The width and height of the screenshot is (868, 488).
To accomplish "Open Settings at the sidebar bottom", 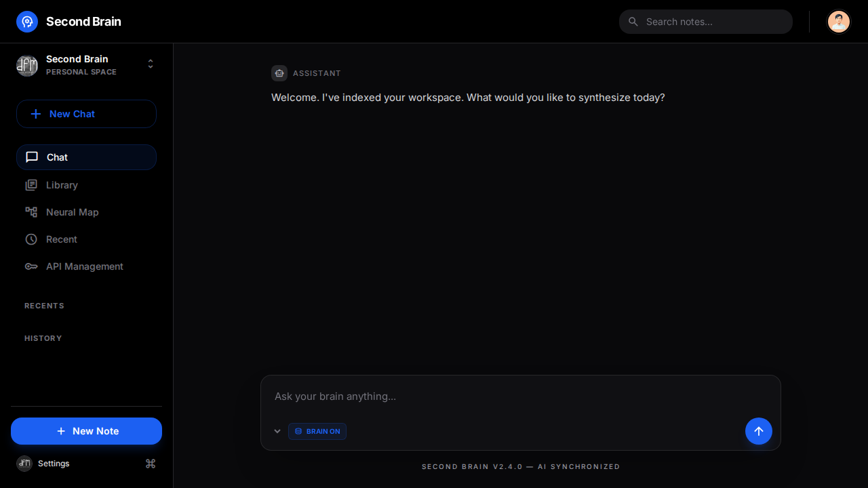I will (54, 464).
